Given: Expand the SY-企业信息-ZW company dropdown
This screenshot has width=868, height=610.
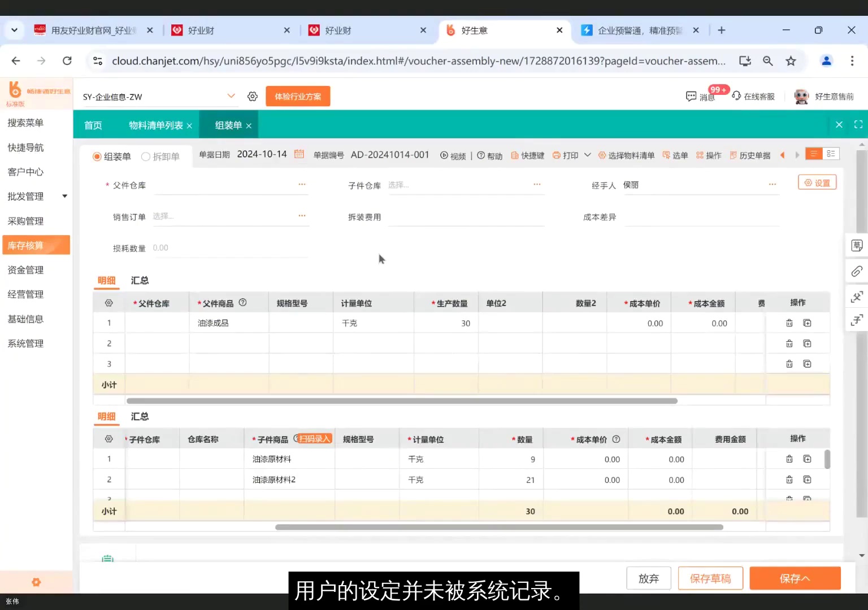Looking at the screenshot, I should click(231, 96).
